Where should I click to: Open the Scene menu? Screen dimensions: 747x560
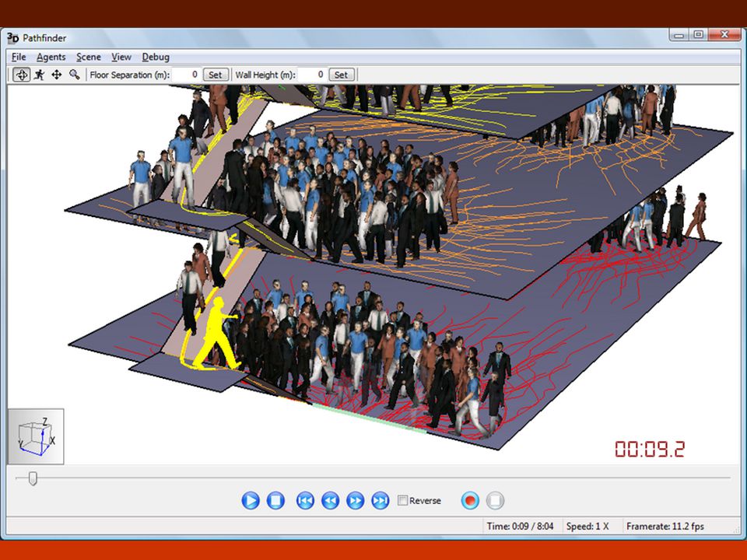click(89, 57)
